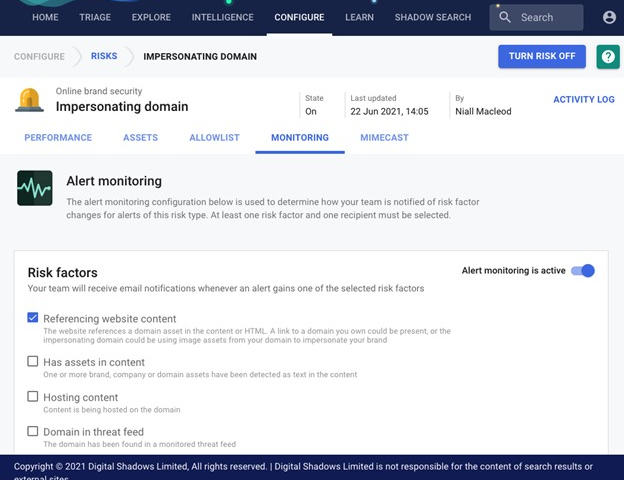This screenshot has width=624, height=480.
Task: Click the State value On
Action: point(311,111)
